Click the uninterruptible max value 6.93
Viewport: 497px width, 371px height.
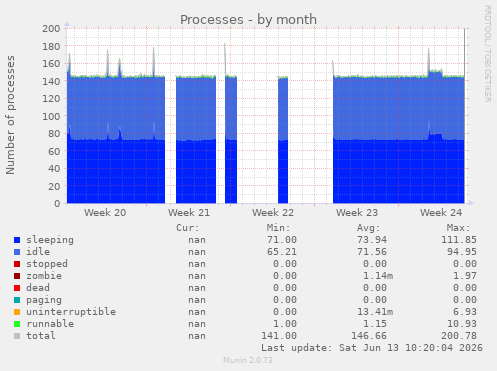[x=465, y=312]
